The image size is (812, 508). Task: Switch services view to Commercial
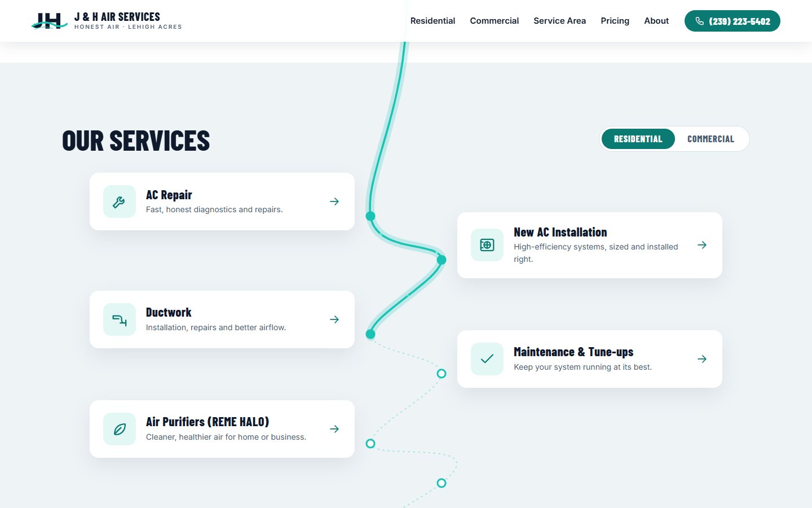pos(710,139)
